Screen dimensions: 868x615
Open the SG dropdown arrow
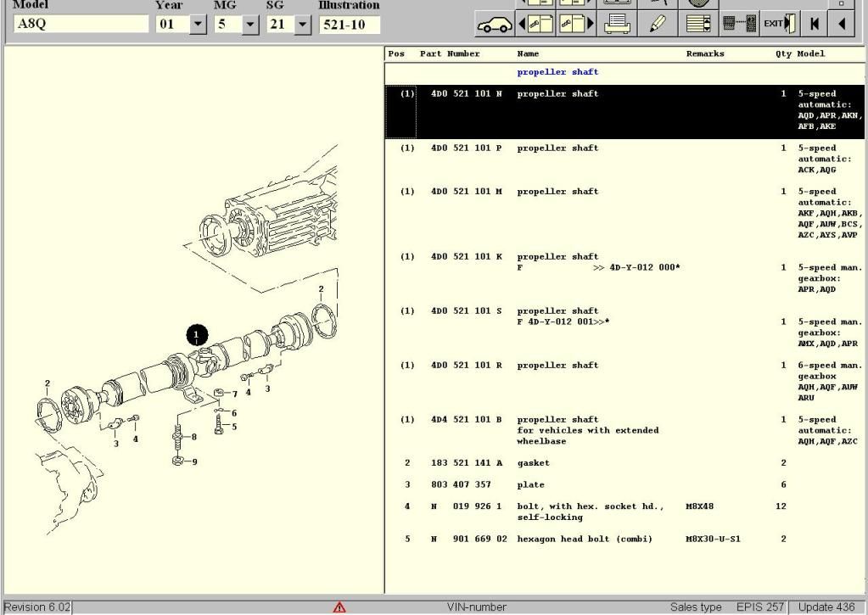(x=302, y=25)
